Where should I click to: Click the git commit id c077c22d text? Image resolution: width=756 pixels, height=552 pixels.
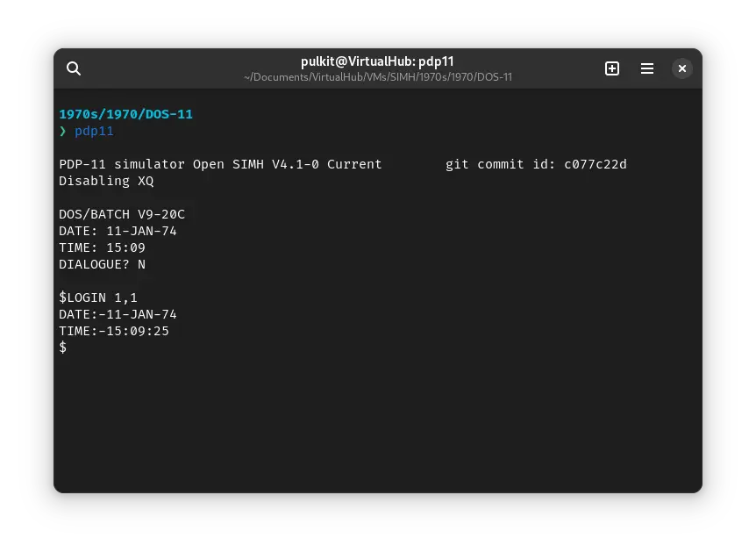tap(536, 164)
